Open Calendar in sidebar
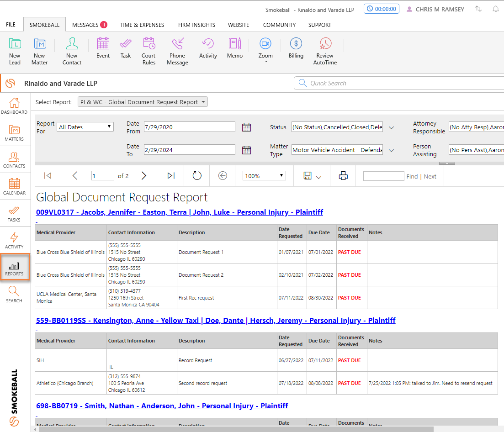504x432 pixels. [x=14, y=187]
